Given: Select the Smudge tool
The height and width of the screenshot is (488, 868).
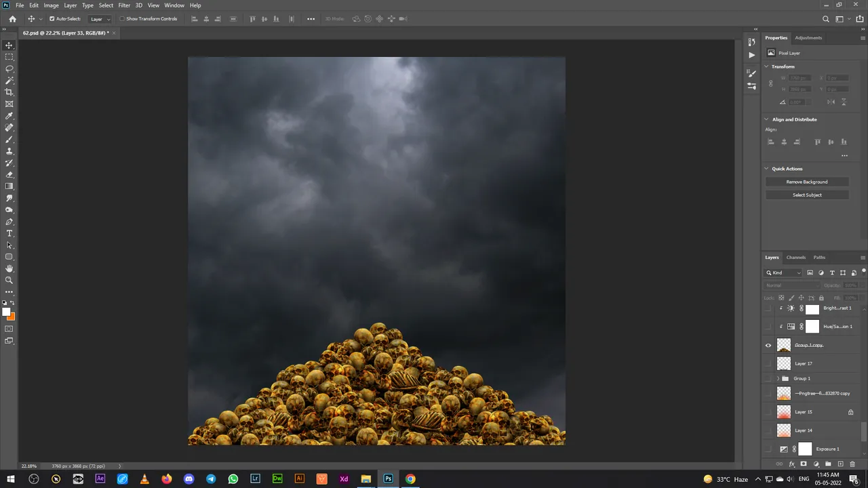Looking at the screenshot, I should tap(9, 198).
